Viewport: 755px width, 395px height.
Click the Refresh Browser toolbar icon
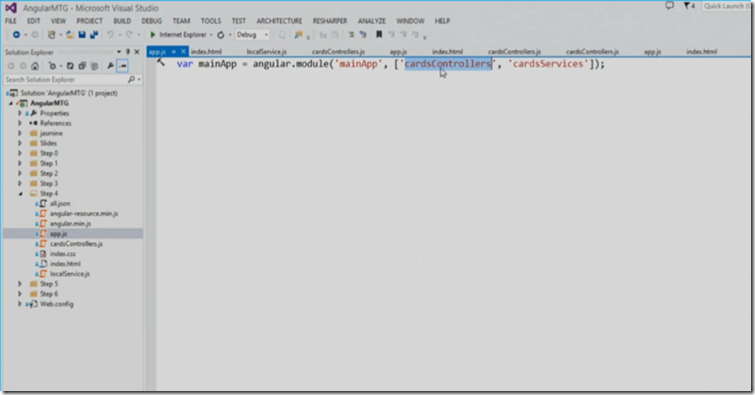pos(221,35)
